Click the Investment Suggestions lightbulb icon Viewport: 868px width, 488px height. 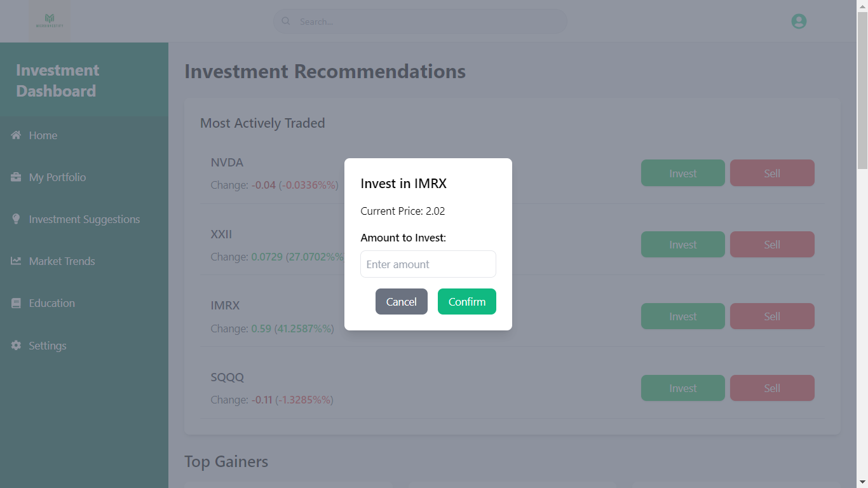(16, 219)
